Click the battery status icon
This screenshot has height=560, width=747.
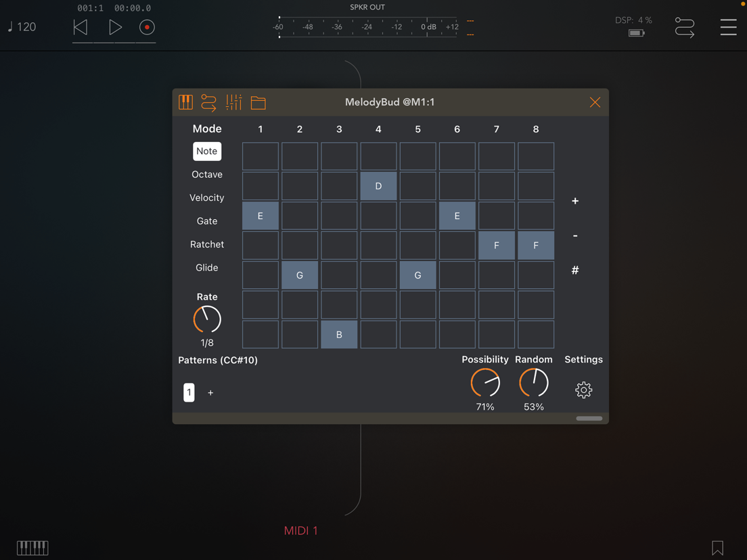click(636, 33)
